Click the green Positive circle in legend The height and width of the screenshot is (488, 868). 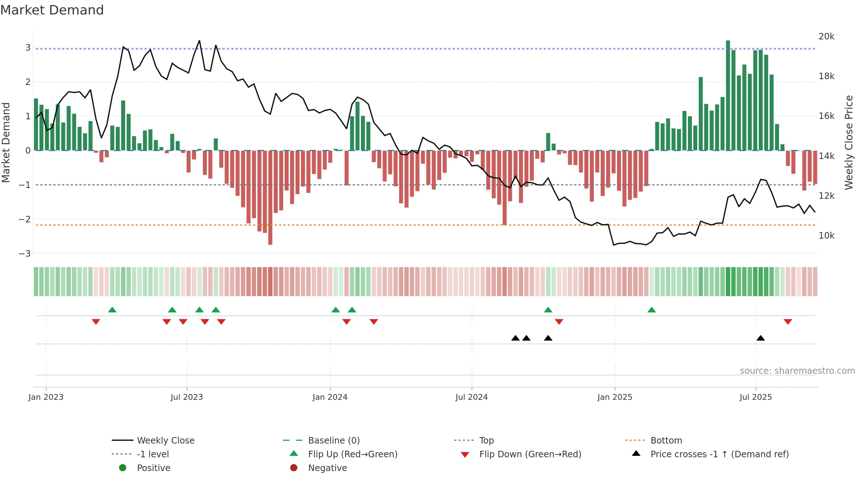[x=123, y=468]
